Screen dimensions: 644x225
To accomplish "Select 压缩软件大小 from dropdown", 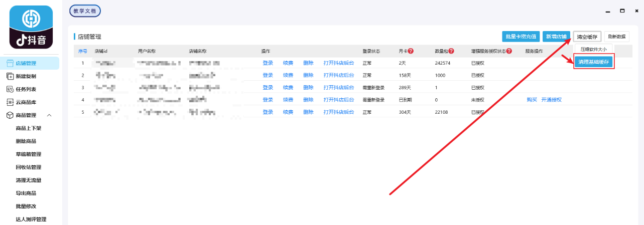I will click(x=594, y=49).
